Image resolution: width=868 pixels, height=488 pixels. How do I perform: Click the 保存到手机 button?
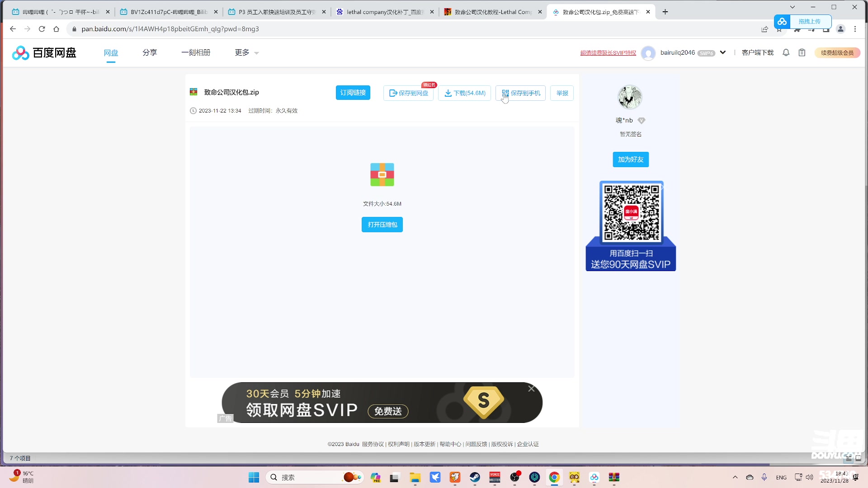click(x=521, y=93)
